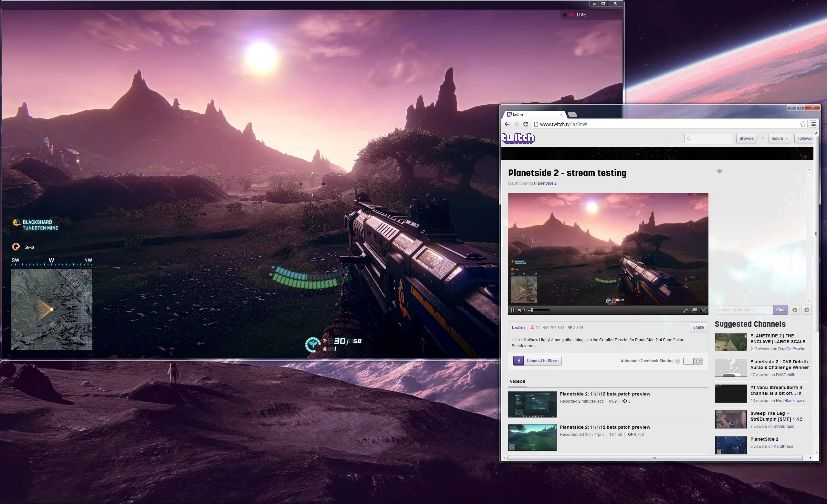Screen dimensions: 827x504
Task: Pause the Twitch video player
Action: click(x=512, y=310)
